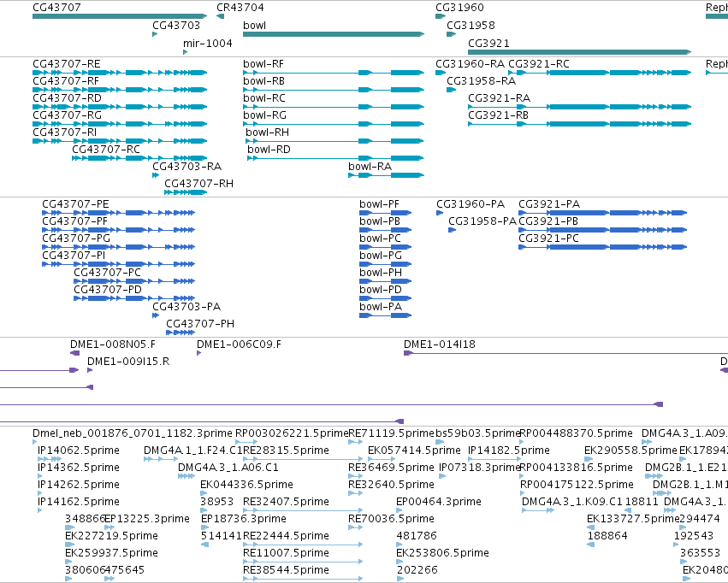
Task: Select EST IP14062.5prime label
Action: pos(79,450)
